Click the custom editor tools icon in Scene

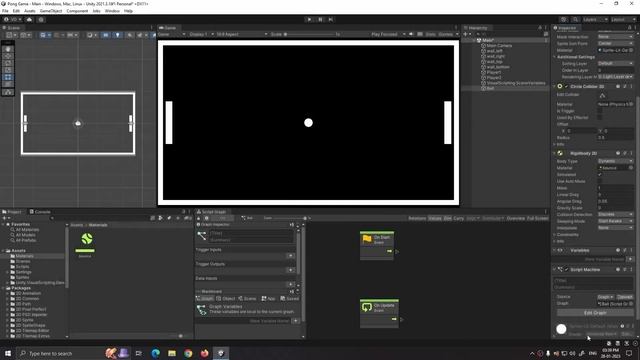coord(8,92)
